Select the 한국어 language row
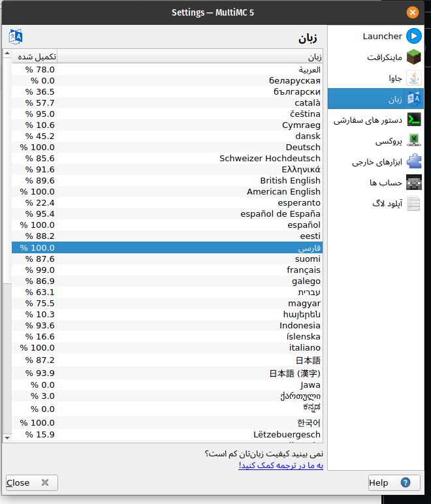 tap(167, 422)
